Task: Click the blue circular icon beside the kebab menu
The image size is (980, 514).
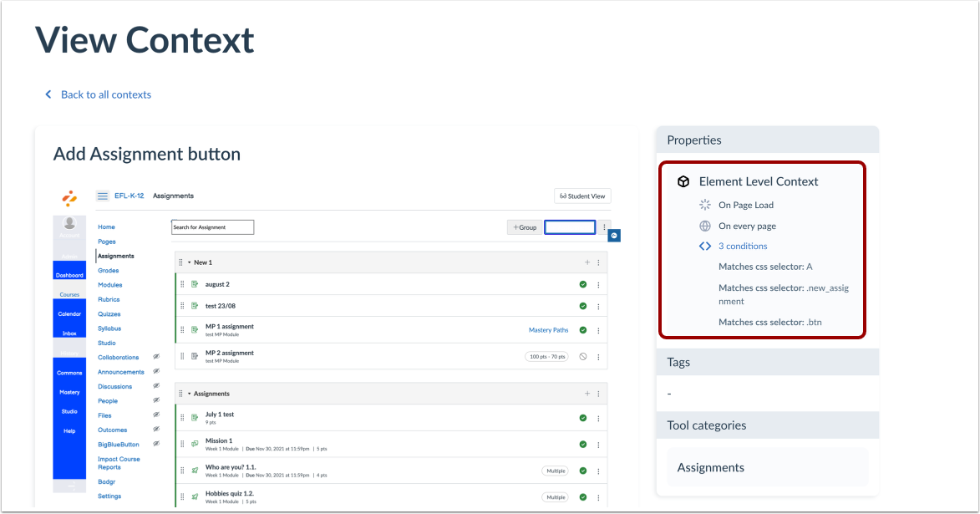Action: click(614, 235)
